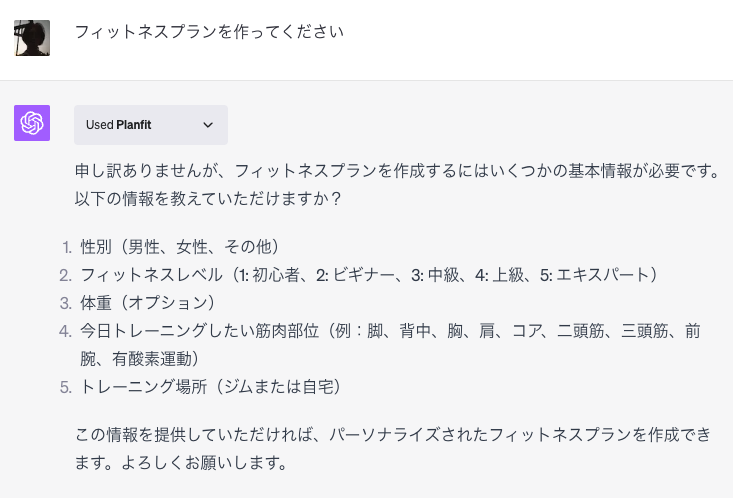Select the フィットネスレベル list item text
This screenshot has width=733, height=498.
tap(368, 274)
